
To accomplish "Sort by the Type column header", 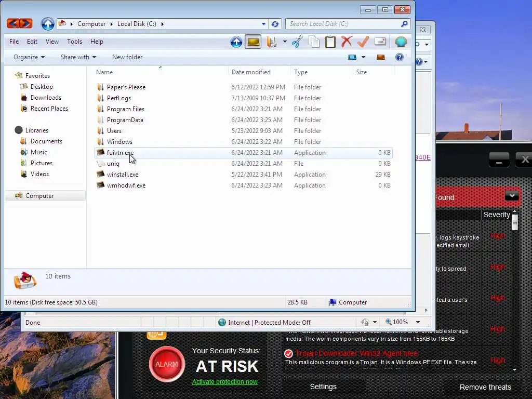I will click(x=322, y=72).
